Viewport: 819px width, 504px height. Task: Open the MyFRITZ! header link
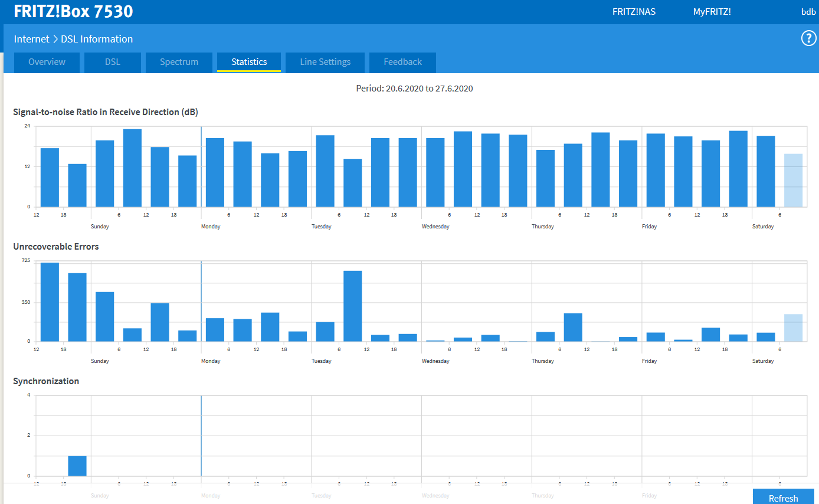click(712, 11)
